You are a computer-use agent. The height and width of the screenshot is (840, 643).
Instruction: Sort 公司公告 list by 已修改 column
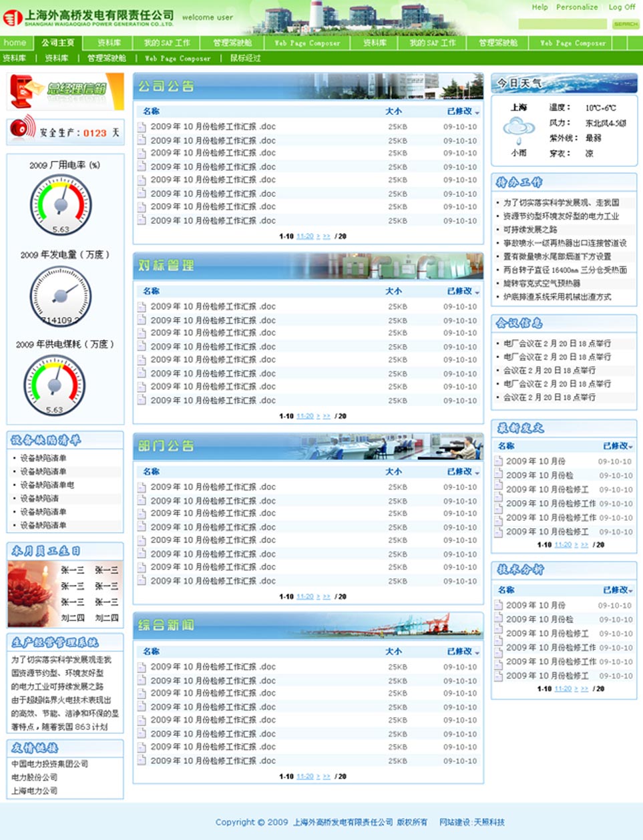[462, 112]
